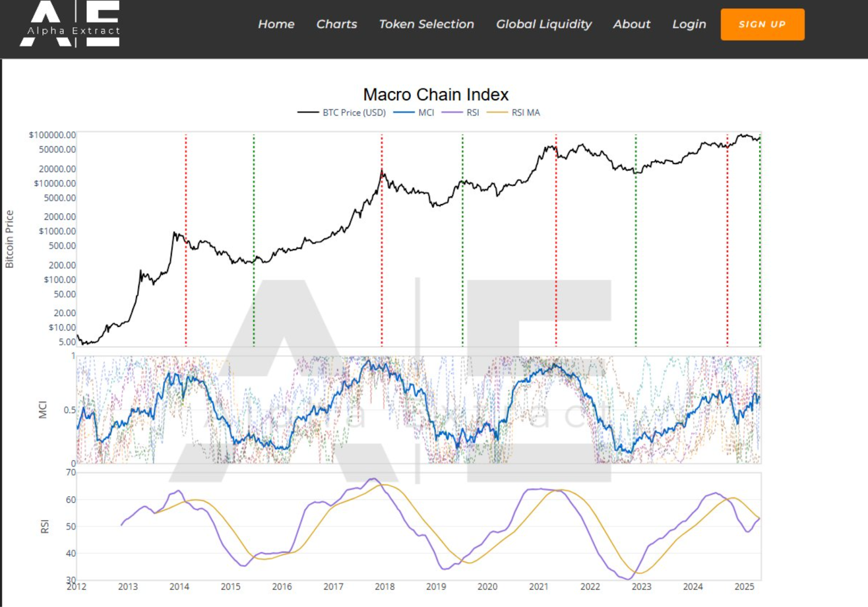Hide the RSI series via the legend

(460, 112)
